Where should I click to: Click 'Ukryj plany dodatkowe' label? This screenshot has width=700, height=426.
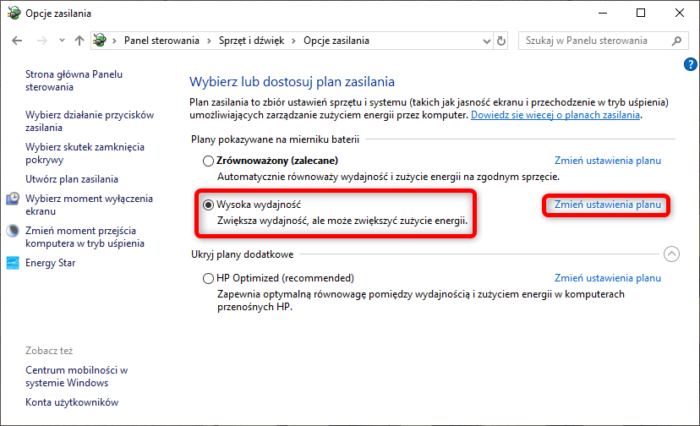click(242, 255)
